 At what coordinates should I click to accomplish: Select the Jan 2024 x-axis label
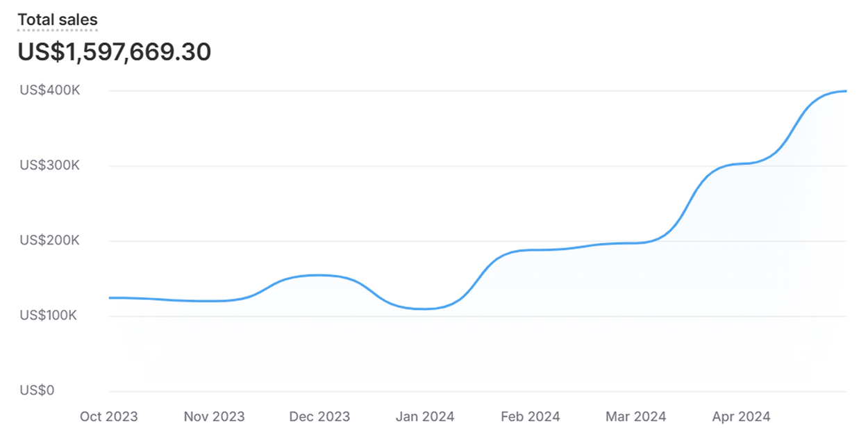[x=425, y=417]
